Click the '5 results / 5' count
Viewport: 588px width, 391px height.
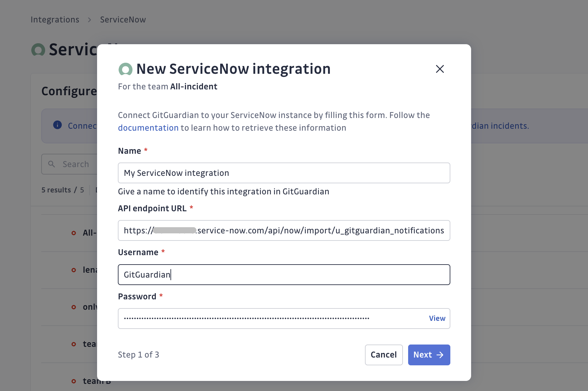coord(63,190)
